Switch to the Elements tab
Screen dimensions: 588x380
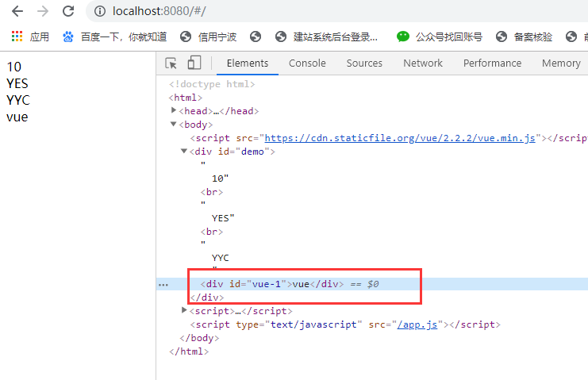pos(248,63)
